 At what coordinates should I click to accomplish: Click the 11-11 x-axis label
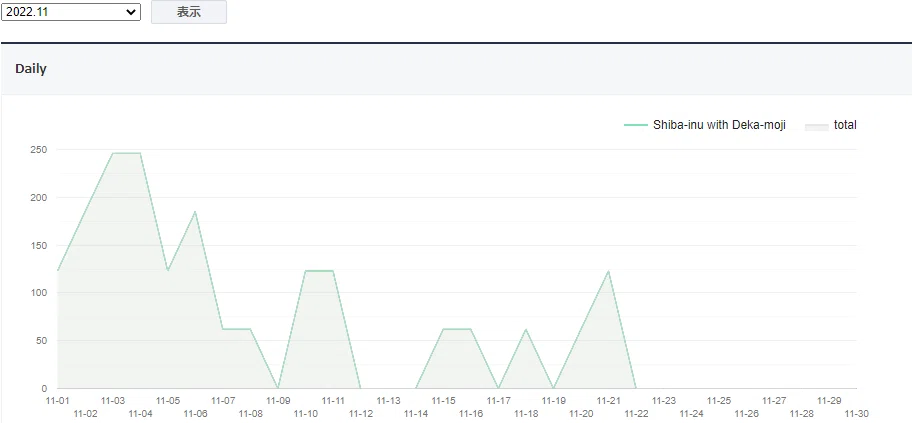click(x=333, y=401)
